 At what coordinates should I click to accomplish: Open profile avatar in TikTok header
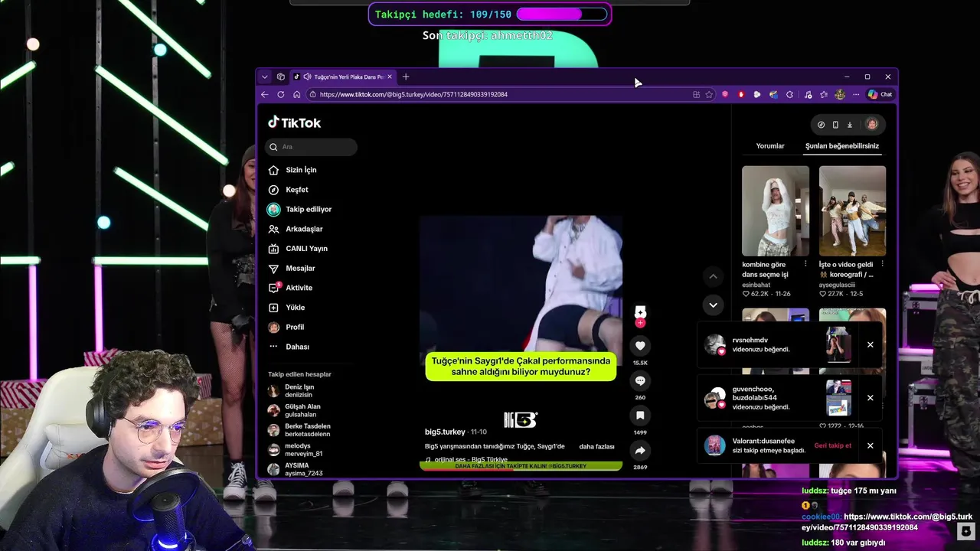pos(871,125)
